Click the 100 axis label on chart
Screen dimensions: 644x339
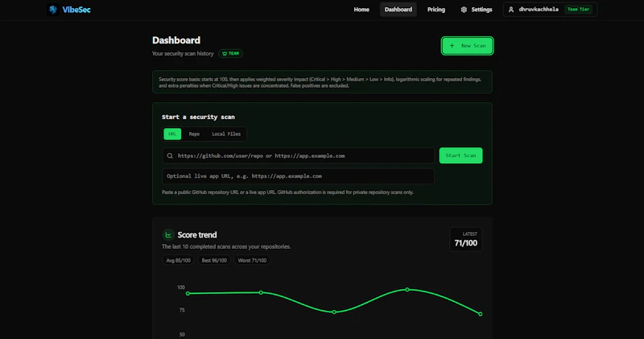(180, 287)
